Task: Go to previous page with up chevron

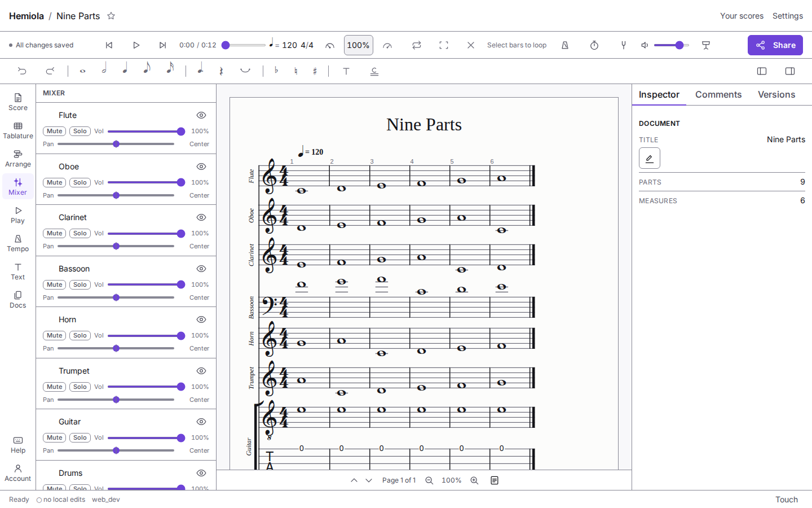Action: click(354, 480)
